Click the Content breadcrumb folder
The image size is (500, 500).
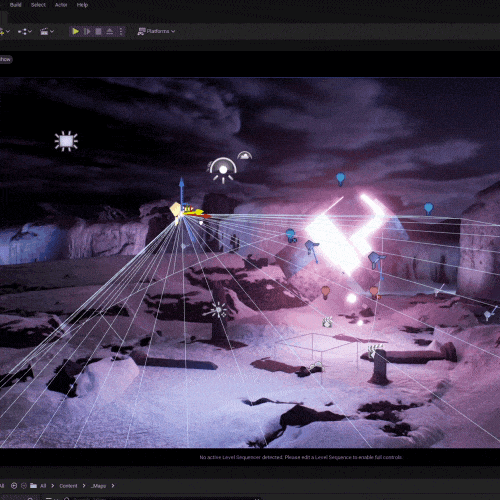tap(68, 486)
